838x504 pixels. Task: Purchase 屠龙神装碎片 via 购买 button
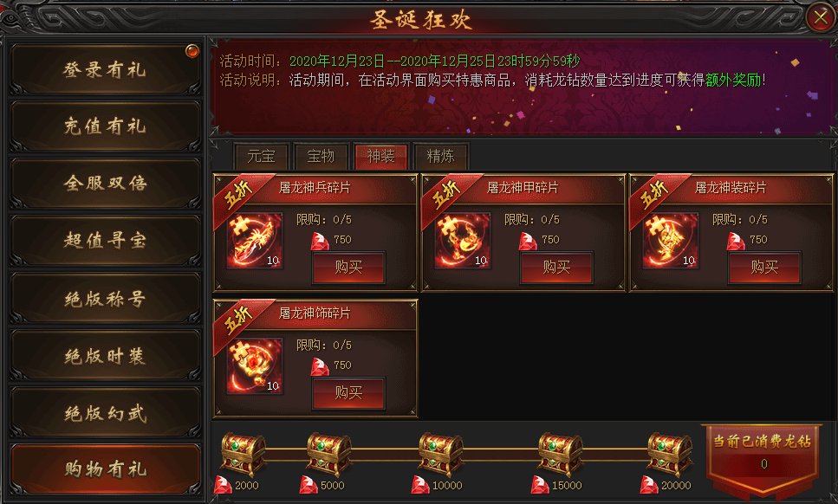point(764,268)
